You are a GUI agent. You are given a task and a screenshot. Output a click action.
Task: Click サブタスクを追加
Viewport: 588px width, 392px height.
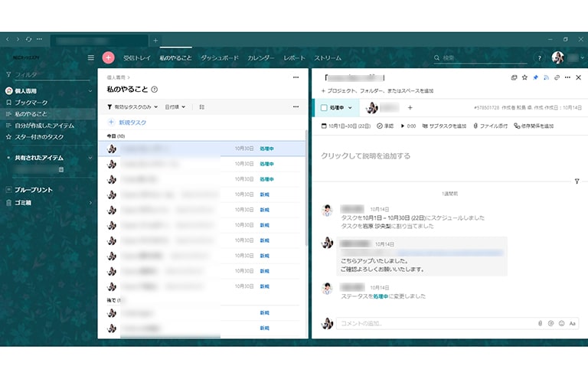[x=444, y=126]
